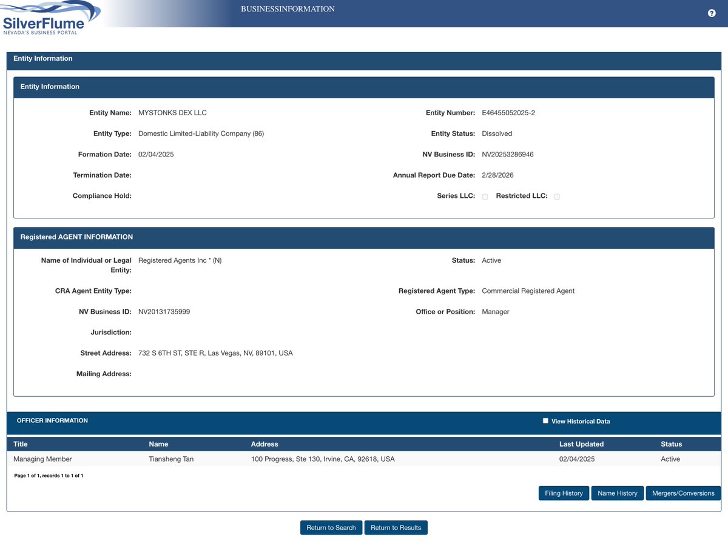This screenshot has height=560, width=728.
Task: Click Domestic Limited-Liability Company (86) text
Action: pos(201,133)
